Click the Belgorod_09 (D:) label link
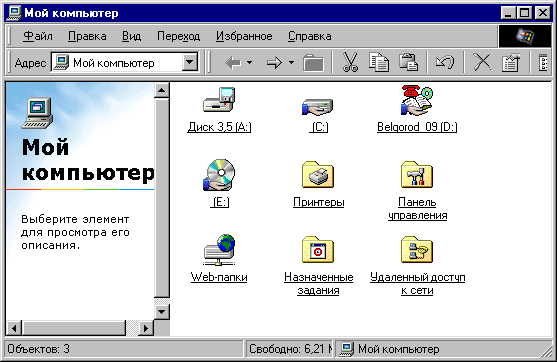This screenshot has width=557, height=362. pos(417,127)
